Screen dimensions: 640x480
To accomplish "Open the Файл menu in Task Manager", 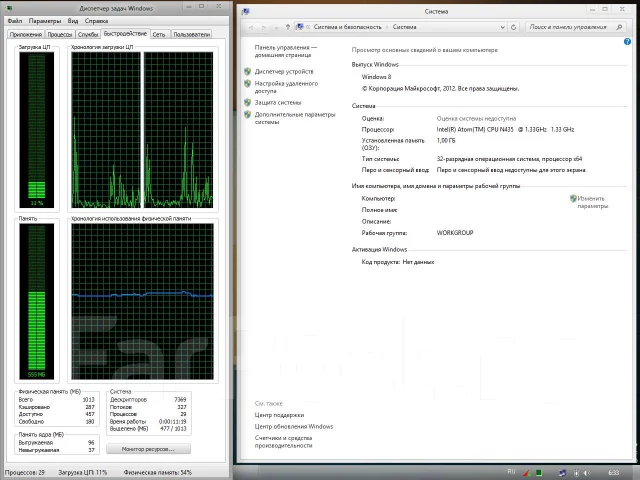I will [15, 21].
